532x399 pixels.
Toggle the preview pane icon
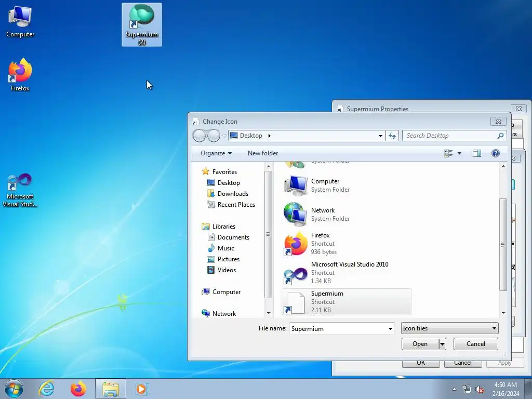477,153
